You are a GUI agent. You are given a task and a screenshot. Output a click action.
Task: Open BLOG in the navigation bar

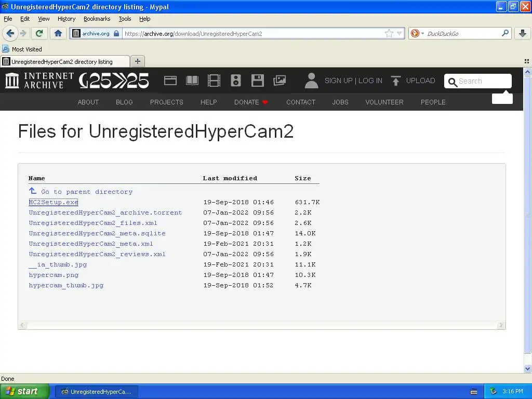124,102
